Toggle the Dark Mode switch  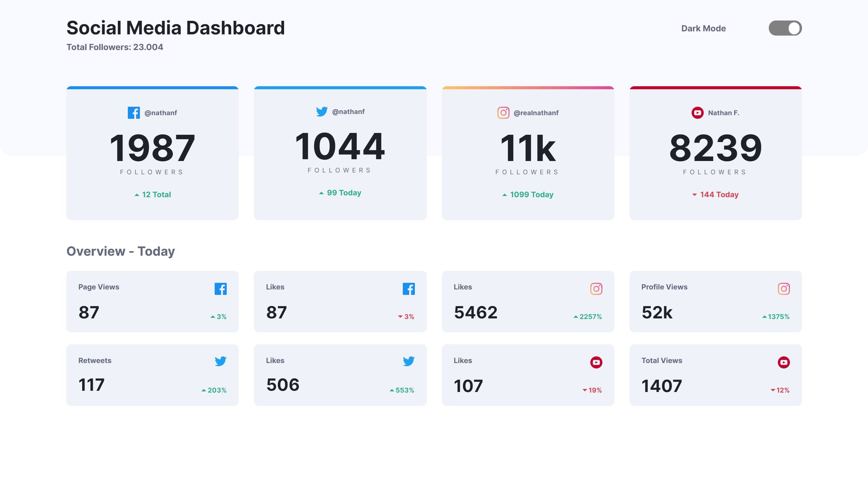pyautogui.click(x=785, y=28)
